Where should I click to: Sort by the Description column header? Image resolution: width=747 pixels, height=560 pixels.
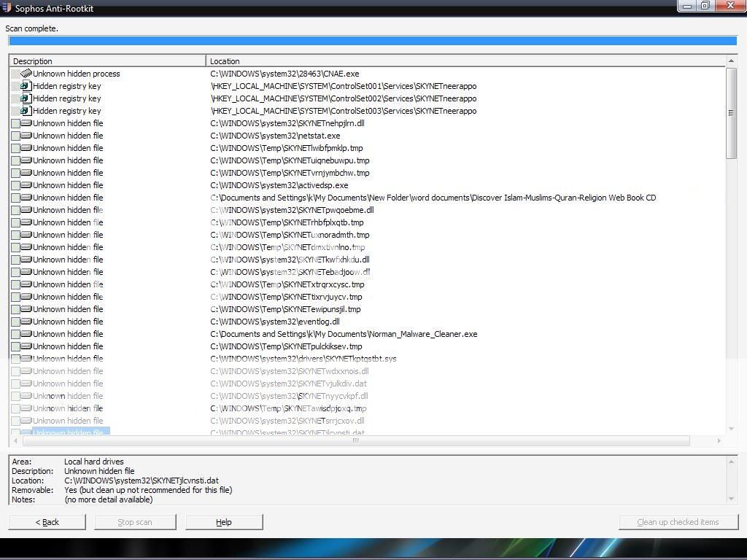108,61
